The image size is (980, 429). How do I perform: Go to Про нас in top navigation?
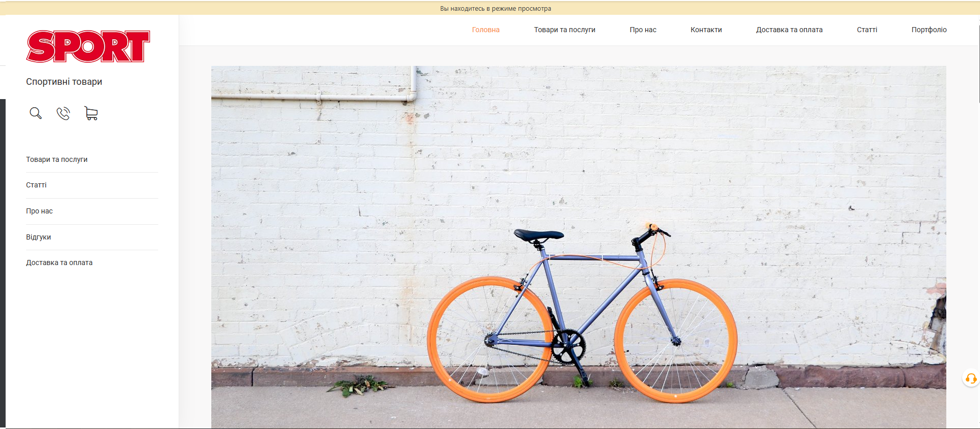click(643, 30)
